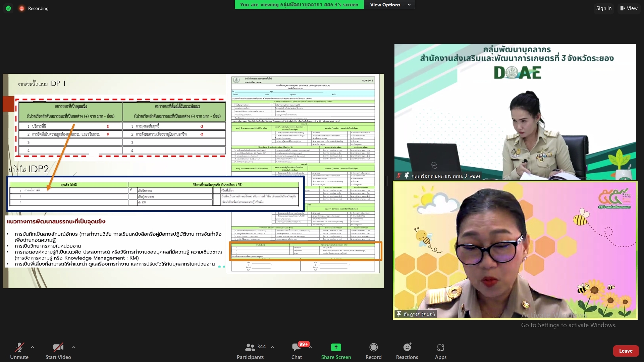Click the View layout menu

pyautogui.click(x=629, y=8)
